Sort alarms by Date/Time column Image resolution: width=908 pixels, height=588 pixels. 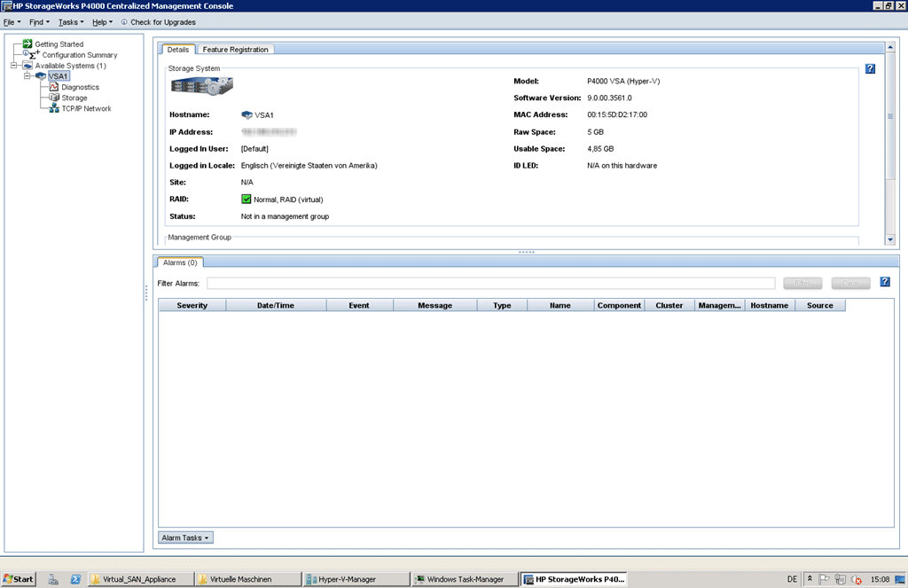pyautogui.click(x=276, y=305)
